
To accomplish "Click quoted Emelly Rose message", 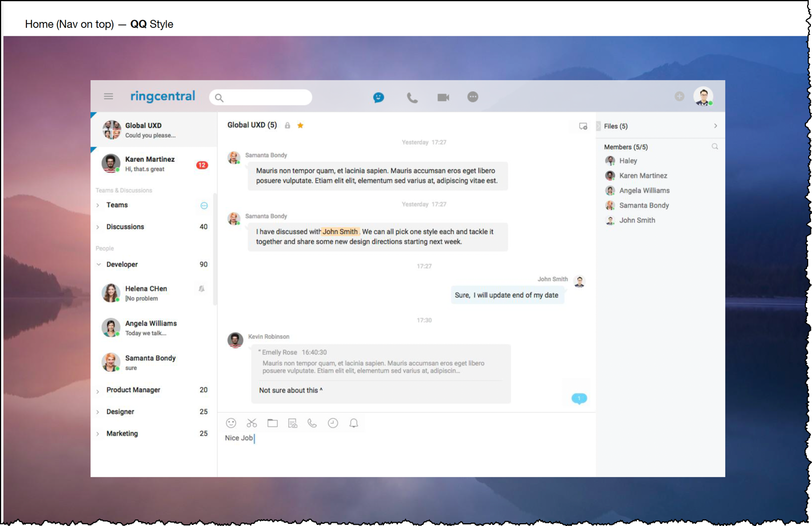I will tap(380, 362).
